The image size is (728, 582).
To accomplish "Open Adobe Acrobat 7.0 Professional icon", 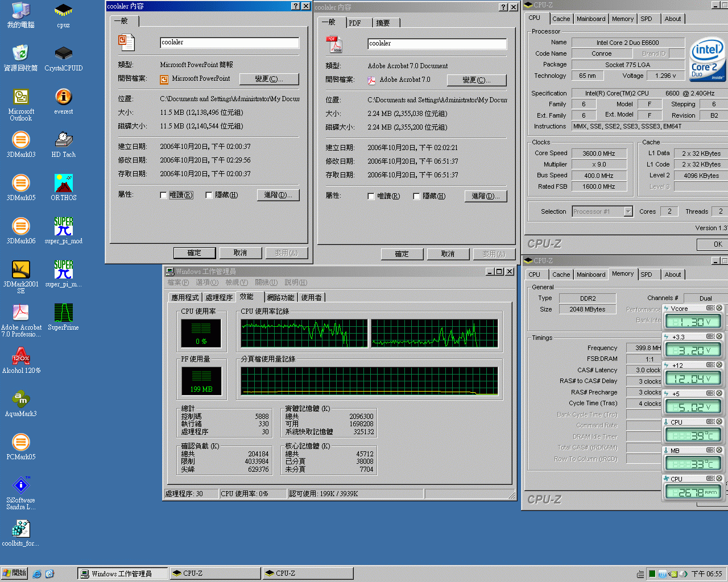I will [x=21, y=321].
